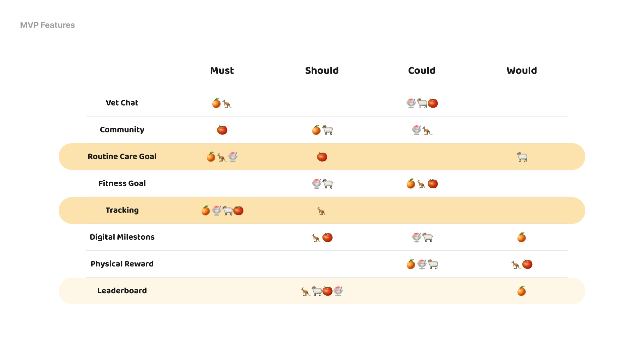Click the tangerine in Leaderboard Would cell

pos(522,291)
